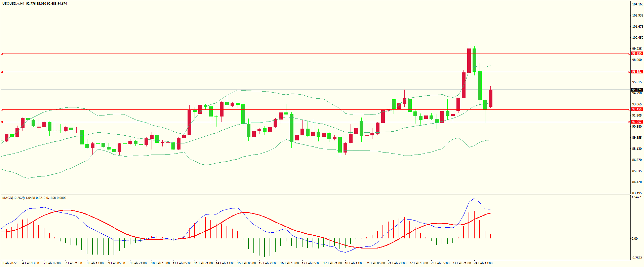Viewport: 644px width, 267px height.
Task: Click the 10 Feb 13:00 time label
Action: 160,263
